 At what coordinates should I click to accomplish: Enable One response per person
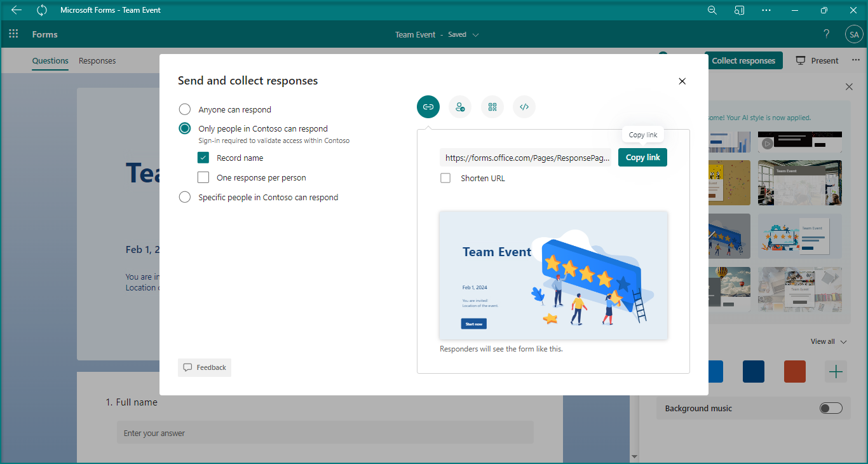(203, 178)
